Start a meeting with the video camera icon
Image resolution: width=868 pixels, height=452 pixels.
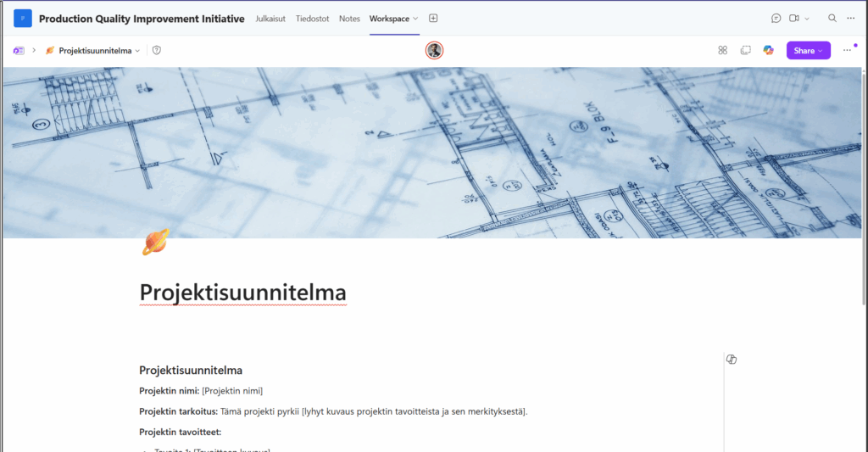pyautogui.click(x=793, y=19)
